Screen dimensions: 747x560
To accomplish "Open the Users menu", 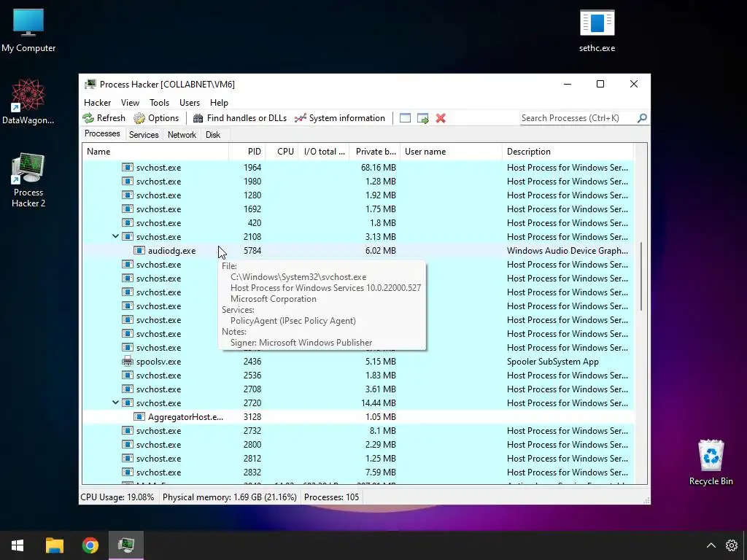I will [x=190, y=103].
